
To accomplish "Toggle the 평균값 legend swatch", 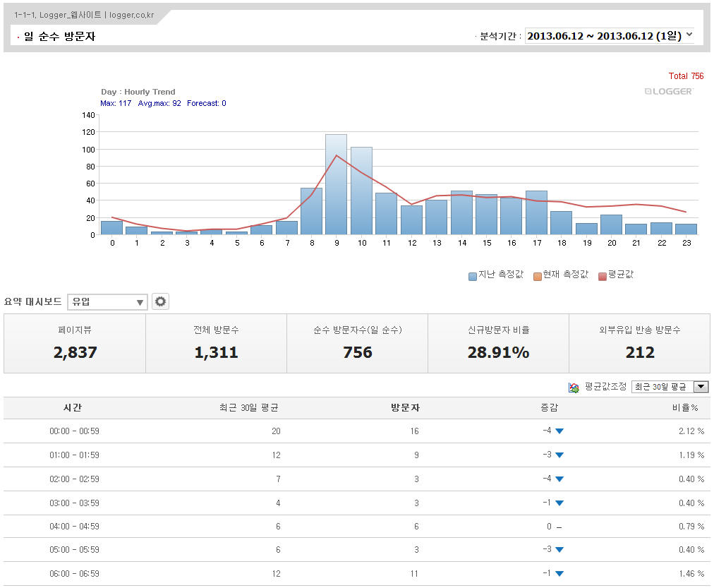I will [602, 276].
